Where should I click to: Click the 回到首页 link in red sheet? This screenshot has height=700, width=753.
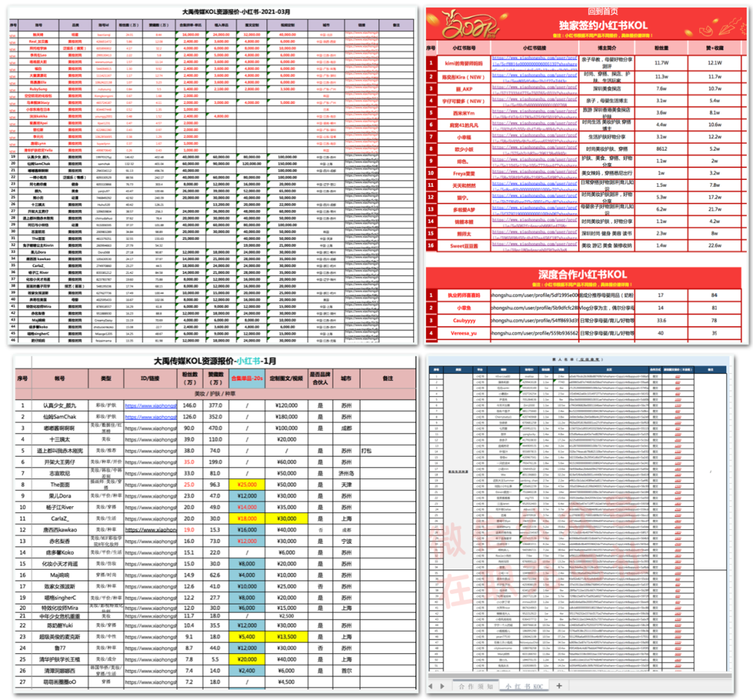tap(602, 12)
